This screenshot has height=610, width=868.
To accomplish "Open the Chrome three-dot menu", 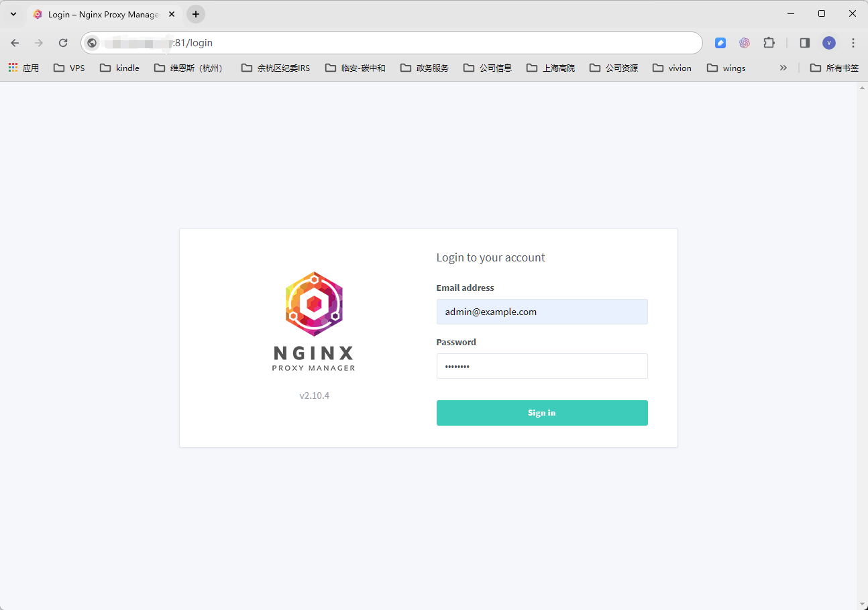I will (x=853, y=43).
